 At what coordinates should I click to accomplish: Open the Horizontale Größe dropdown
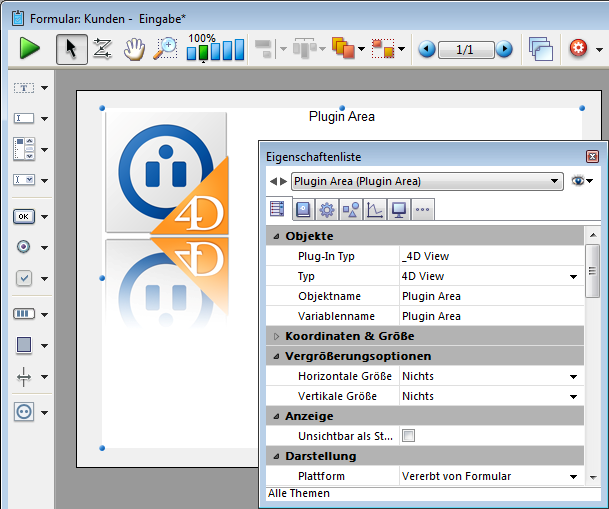(574, 376)
